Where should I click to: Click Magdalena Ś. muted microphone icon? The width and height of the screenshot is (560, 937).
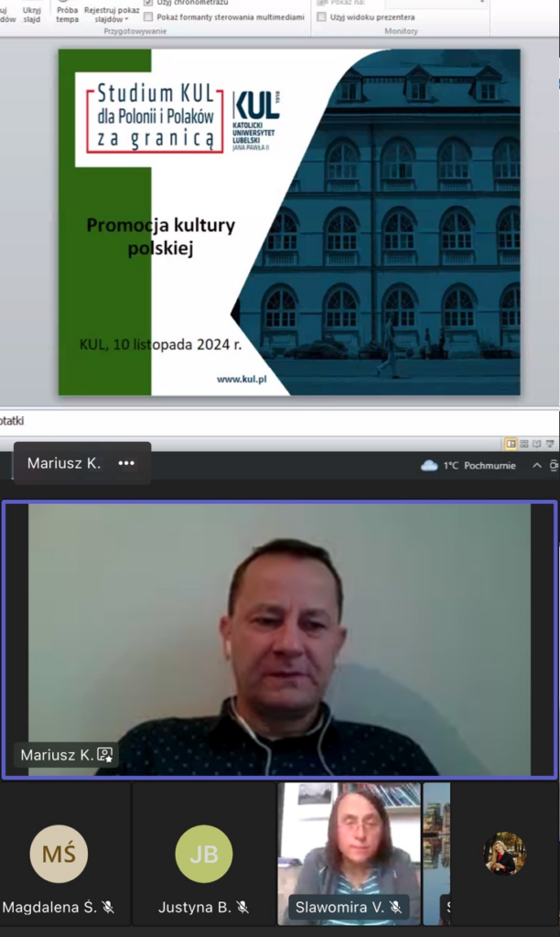108,907
